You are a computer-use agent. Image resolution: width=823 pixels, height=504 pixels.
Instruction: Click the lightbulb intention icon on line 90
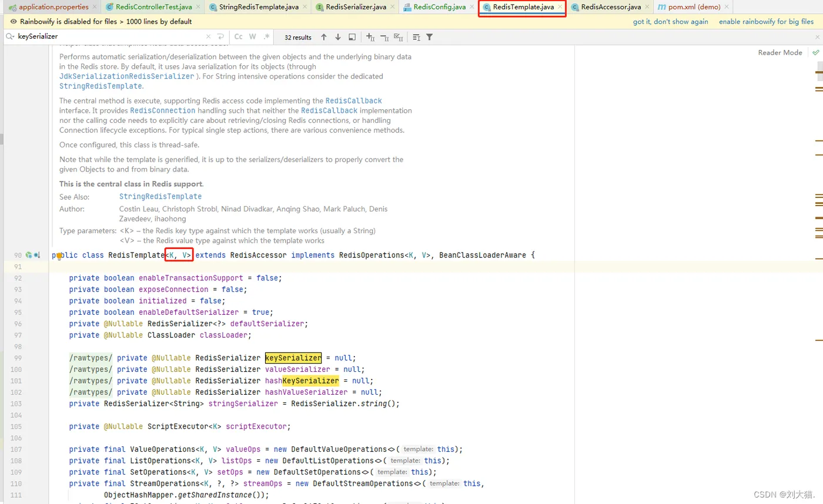point(59,256)
